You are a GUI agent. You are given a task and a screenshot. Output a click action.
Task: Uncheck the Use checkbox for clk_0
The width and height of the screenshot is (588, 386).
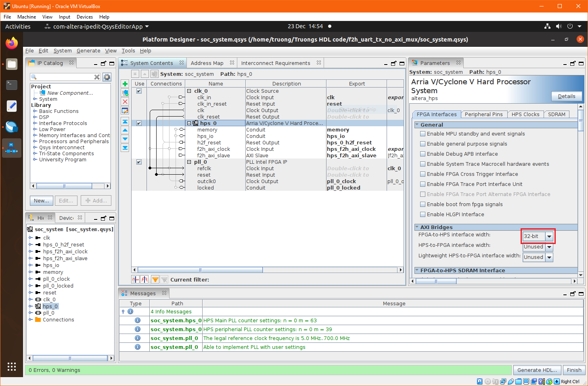138,91
